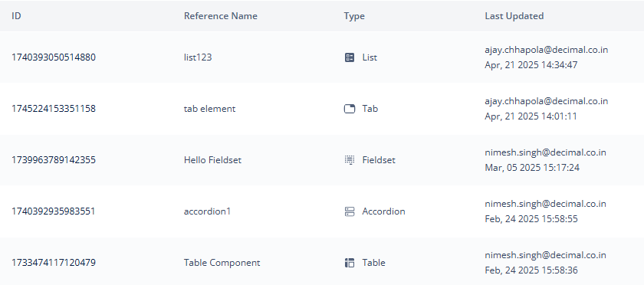This screenshot has width=644, height=285.
Task: Click the Tab type icon
Action: coord(349,109)
